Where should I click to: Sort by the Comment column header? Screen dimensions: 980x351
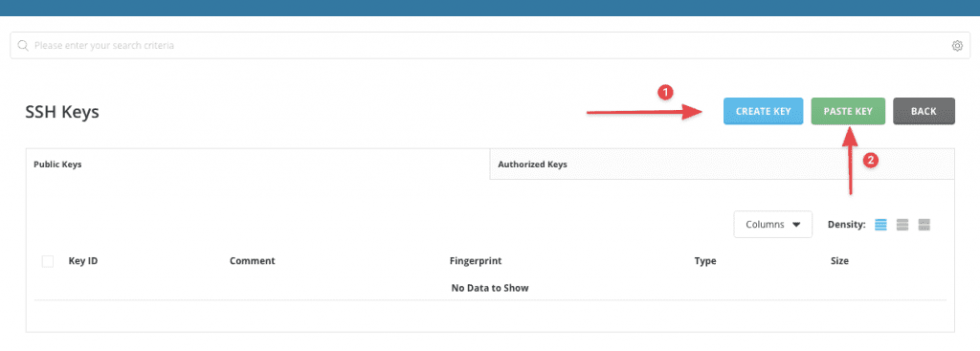click(253, 261)
